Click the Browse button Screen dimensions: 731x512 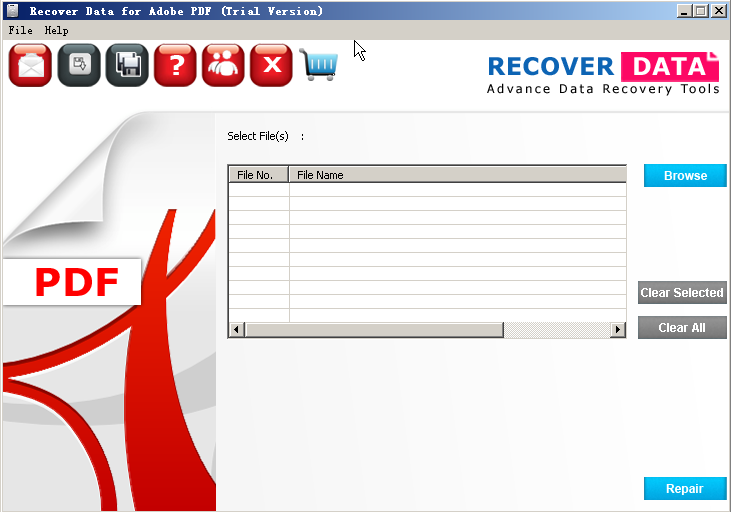(x=685, y=175)
